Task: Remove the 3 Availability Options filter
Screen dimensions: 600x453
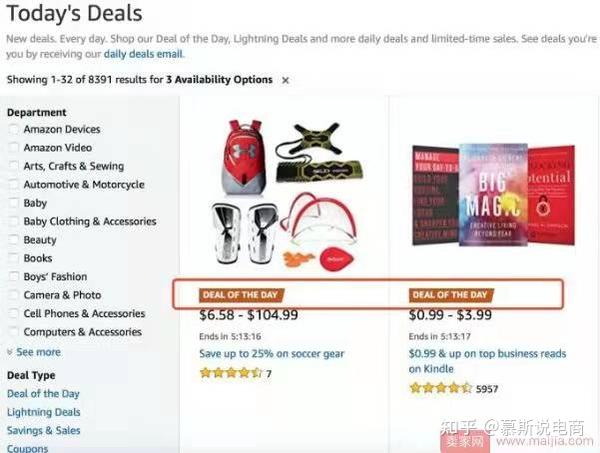Action: pos(285,79)
